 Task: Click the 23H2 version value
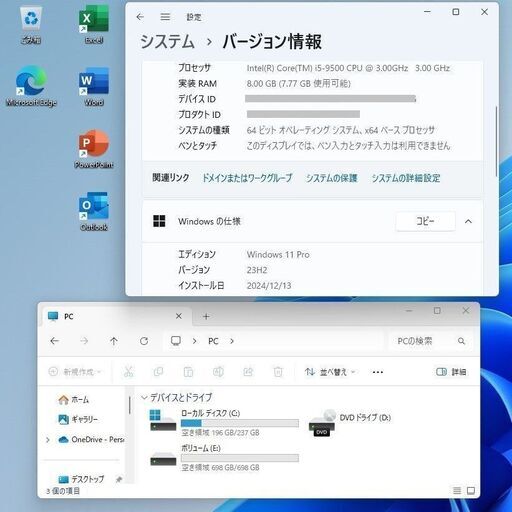[x=257, y=270]
